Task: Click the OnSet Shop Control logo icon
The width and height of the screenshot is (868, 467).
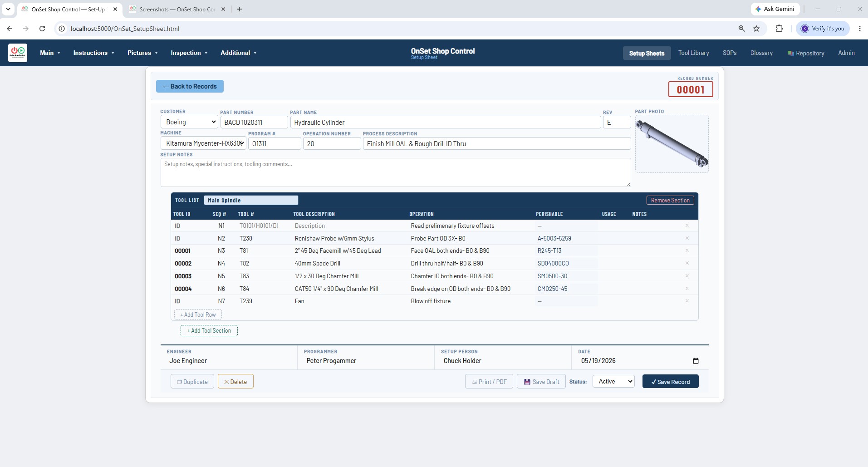Action: point(18,53)
